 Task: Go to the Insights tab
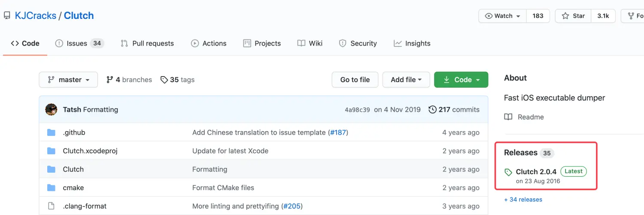(x=412, y=43)
